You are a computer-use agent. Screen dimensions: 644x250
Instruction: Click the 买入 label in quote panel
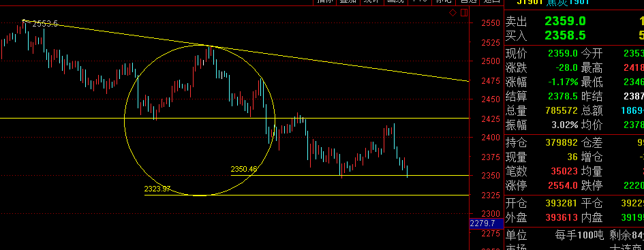[x=516, y=35]
